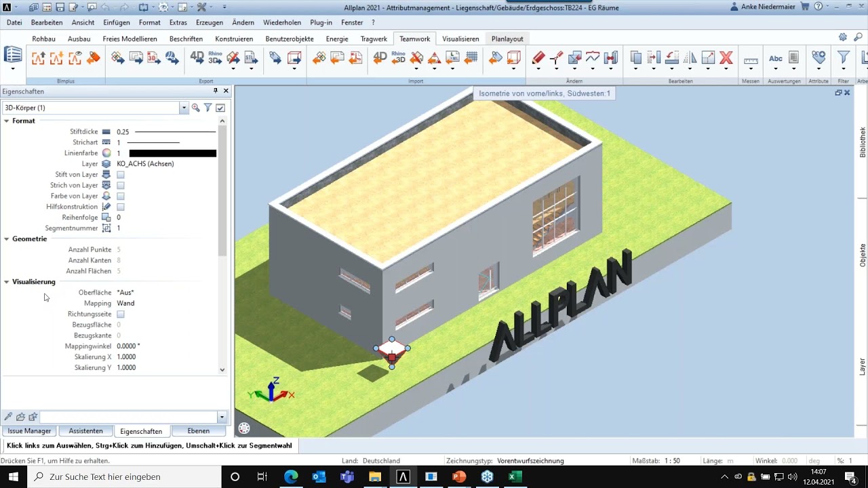
Task: Click the red pencil modify icon
Action: [538, 58]
